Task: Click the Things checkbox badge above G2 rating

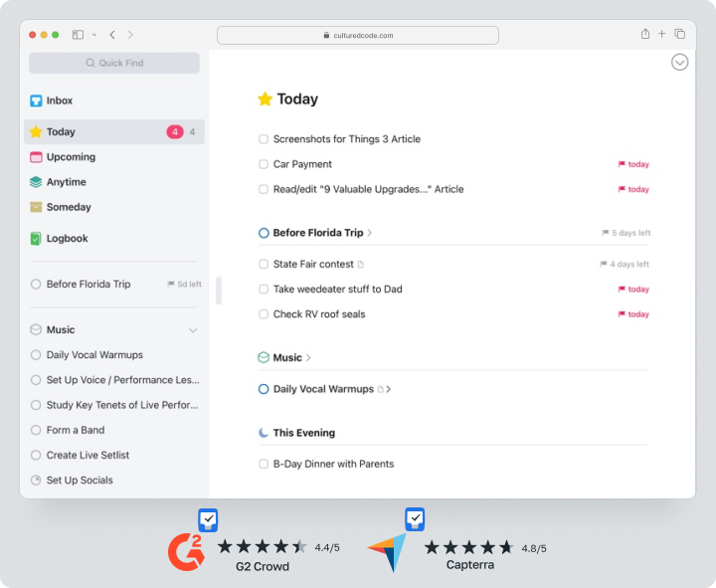Action: tap(208, 520)
